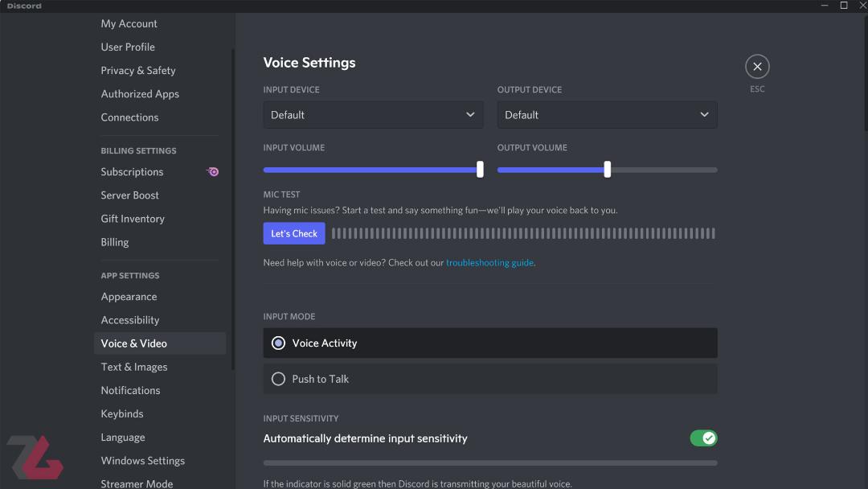Click the settings sidebar scrollbar

click(233, 209)
